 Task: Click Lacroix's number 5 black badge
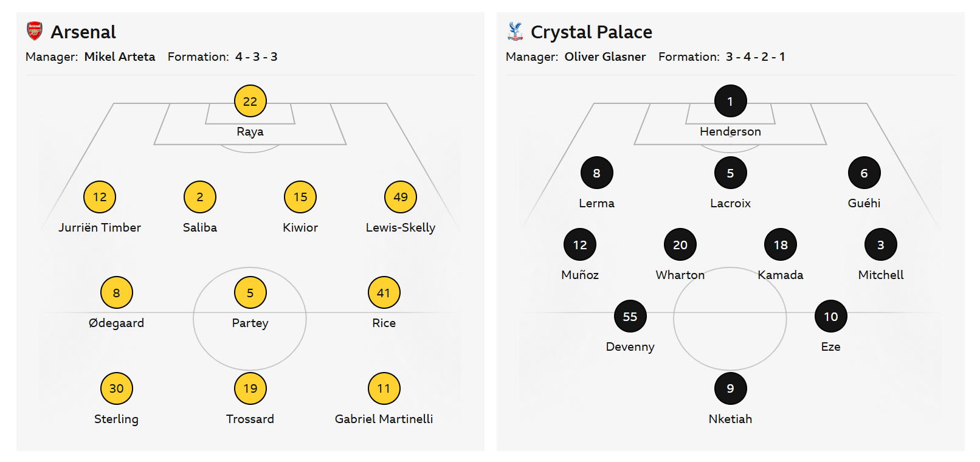pos(730,173)
